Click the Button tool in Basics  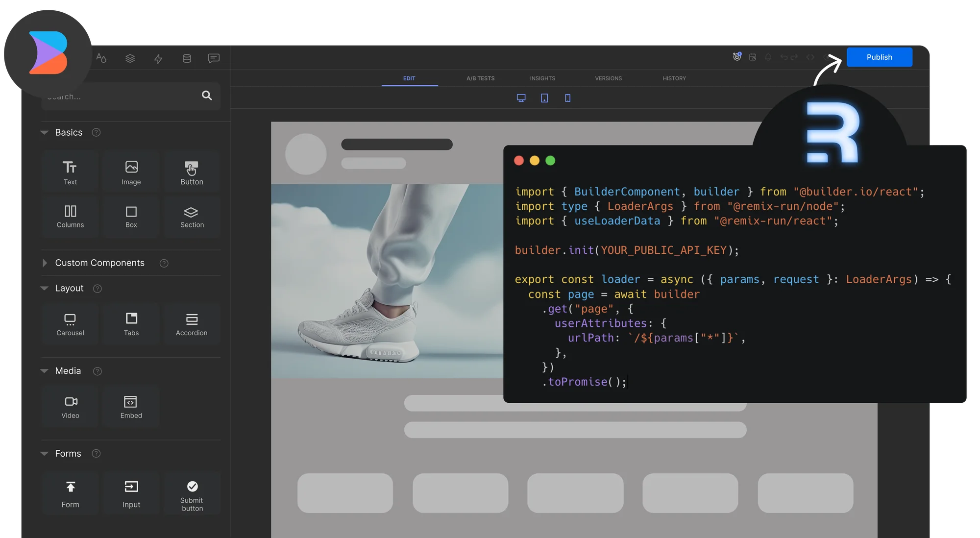192,172
